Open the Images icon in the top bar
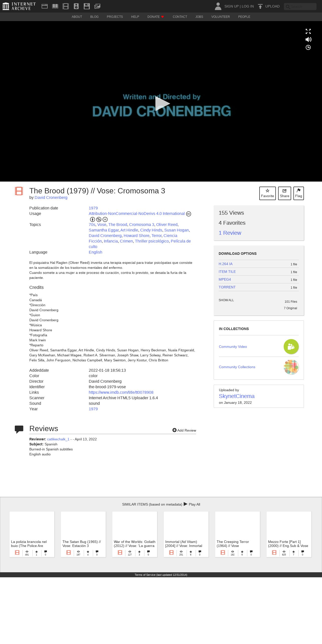322x644 pixels. coord(97,6)
